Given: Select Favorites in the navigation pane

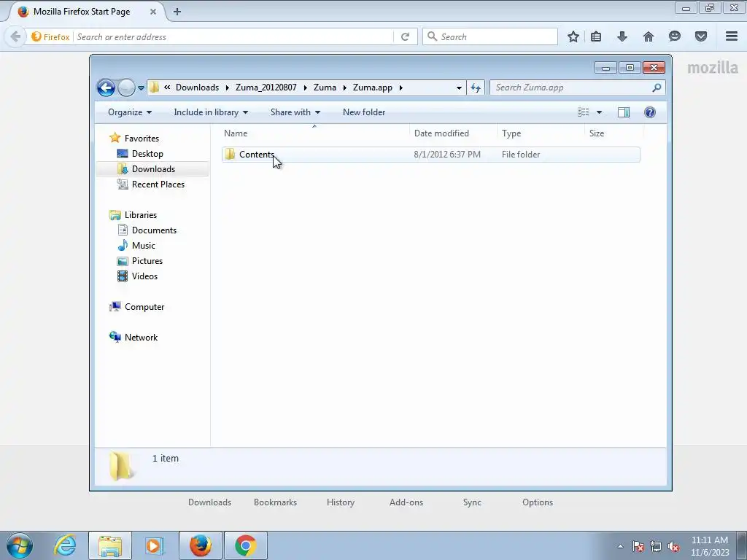Looking at the screenshot, I should [x=142, y=138].
